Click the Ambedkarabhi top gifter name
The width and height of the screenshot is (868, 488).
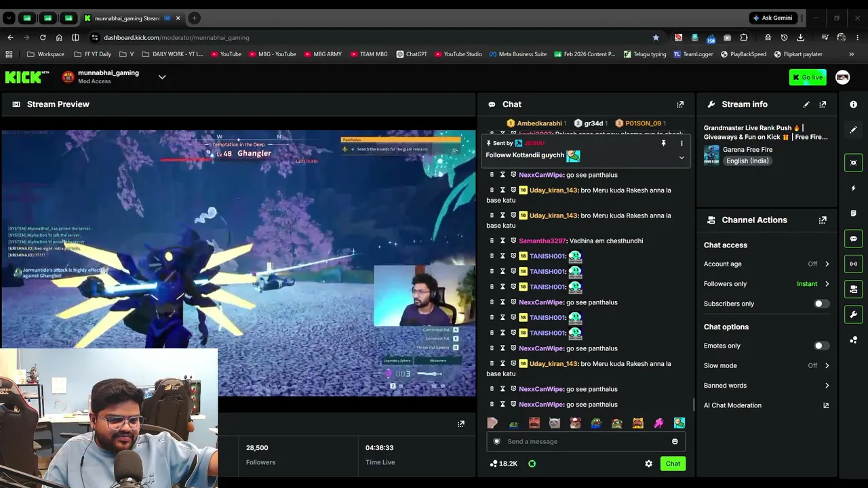click(x=540, y=123)
